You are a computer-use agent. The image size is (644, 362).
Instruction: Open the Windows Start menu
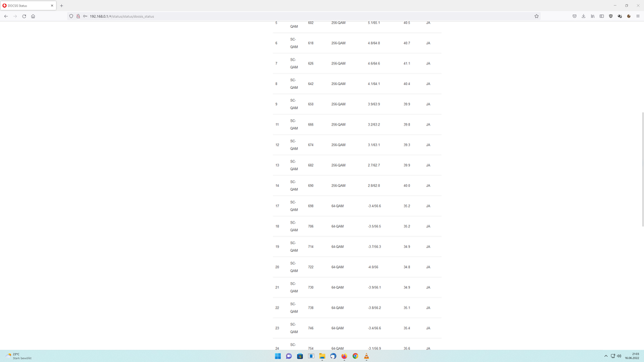tap(278, 356)
